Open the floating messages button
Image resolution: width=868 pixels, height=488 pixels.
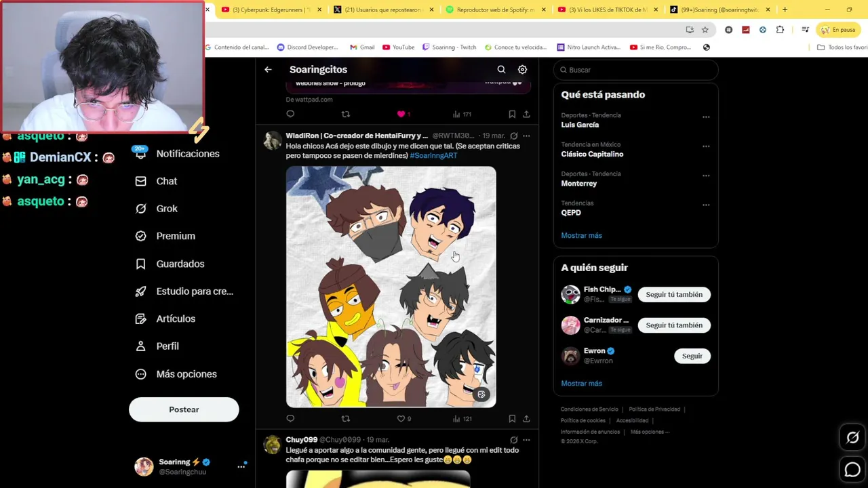tap(852, 469)
